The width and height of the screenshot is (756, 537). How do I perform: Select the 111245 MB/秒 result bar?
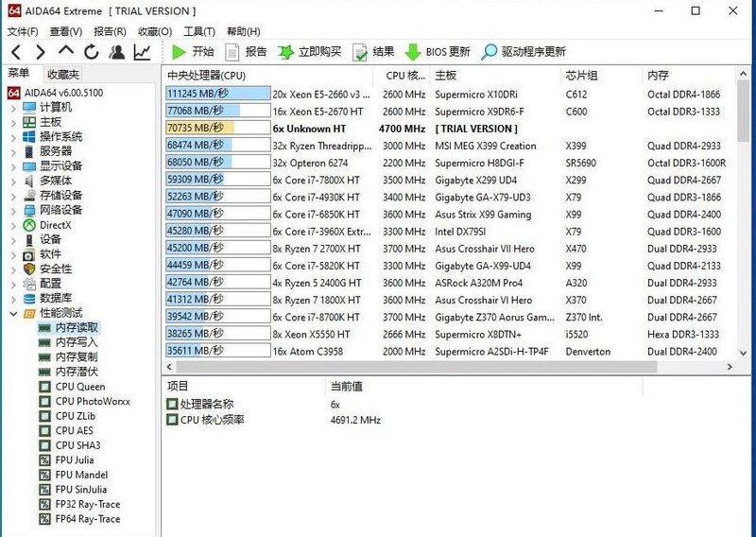(x=218, y=95)
